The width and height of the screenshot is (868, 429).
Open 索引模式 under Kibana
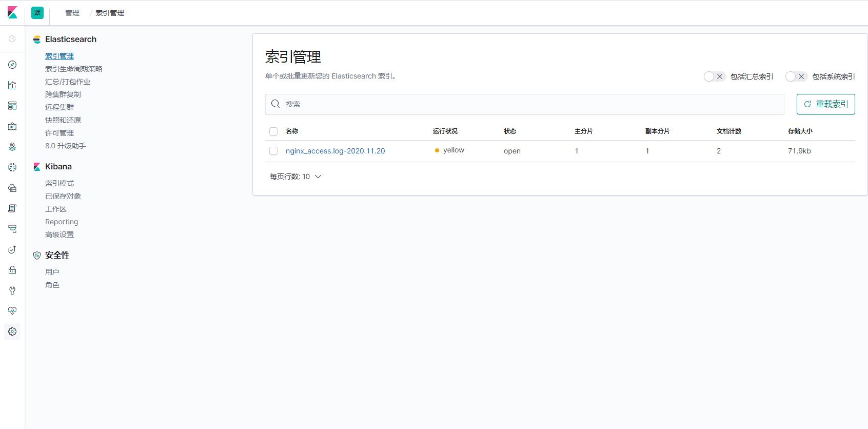60,183
